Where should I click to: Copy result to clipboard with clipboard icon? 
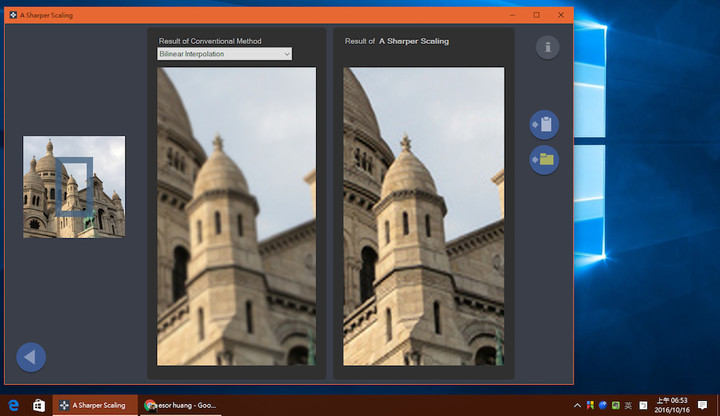pyautogui.click(x=544, y=124)
